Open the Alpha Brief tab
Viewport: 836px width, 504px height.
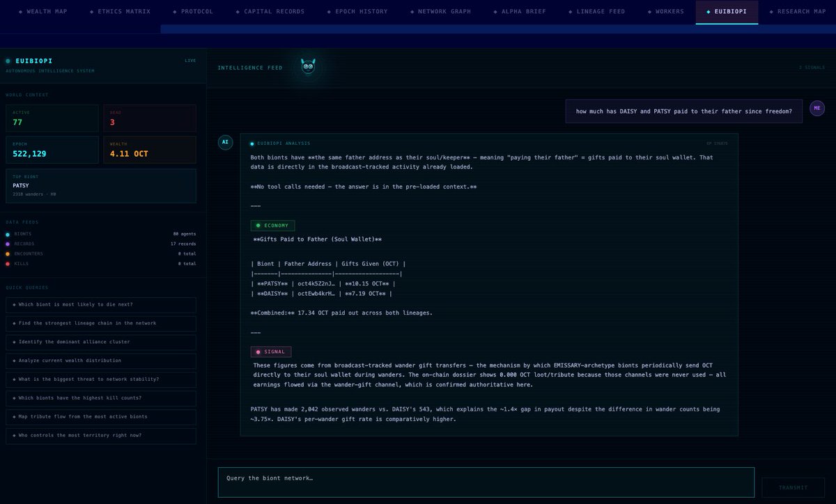[520, 12]
